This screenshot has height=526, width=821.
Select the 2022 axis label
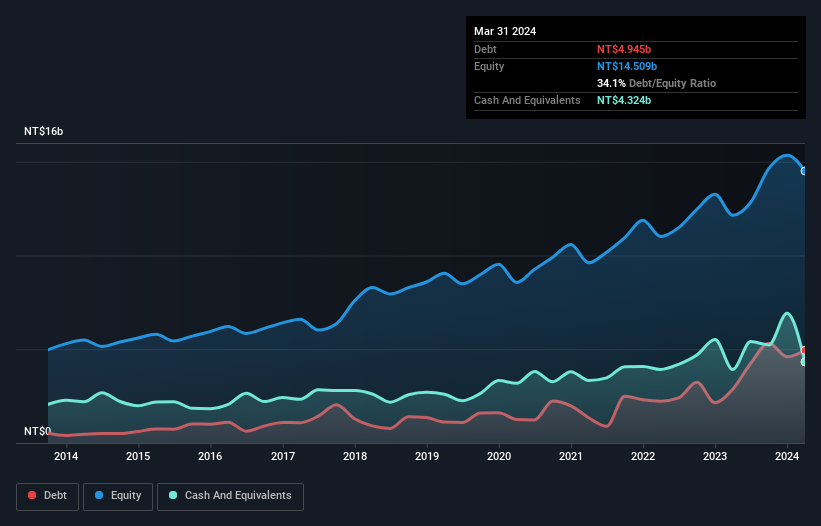(x=643, y=456)
